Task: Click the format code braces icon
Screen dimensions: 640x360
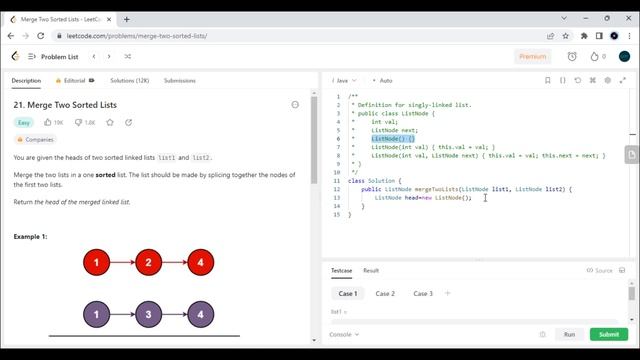Action: (562, 80)
